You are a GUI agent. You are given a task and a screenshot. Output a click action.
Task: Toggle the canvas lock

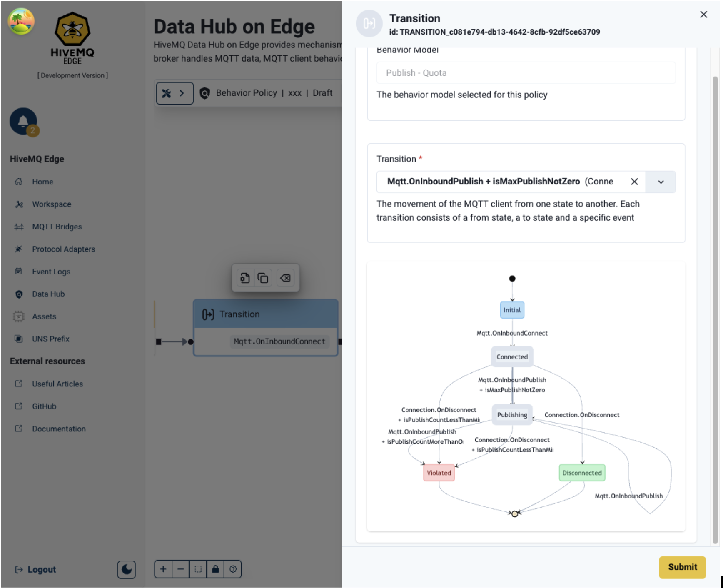tap(216, 569)
